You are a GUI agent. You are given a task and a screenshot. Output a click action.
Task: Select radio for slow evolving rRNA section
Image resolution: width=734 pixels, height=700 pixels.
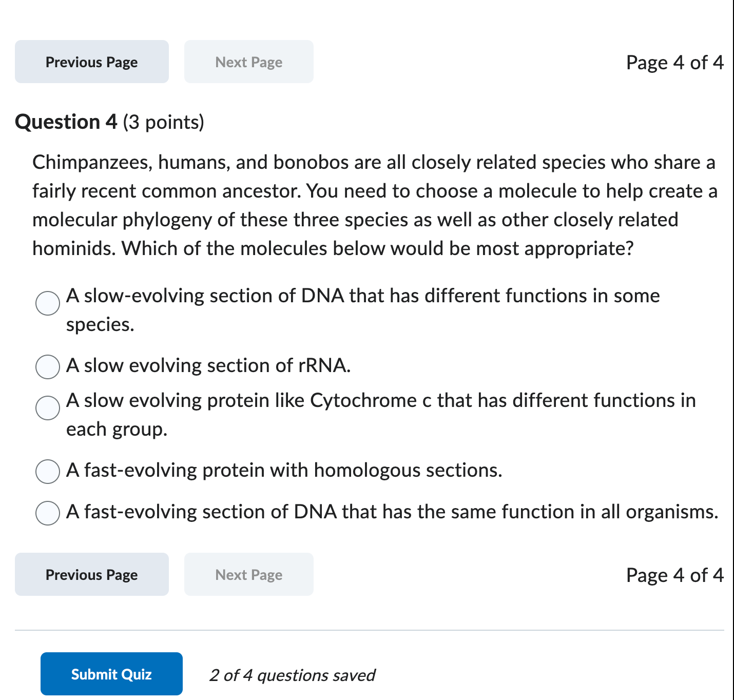pyautogui.click(x=48, y=367)
